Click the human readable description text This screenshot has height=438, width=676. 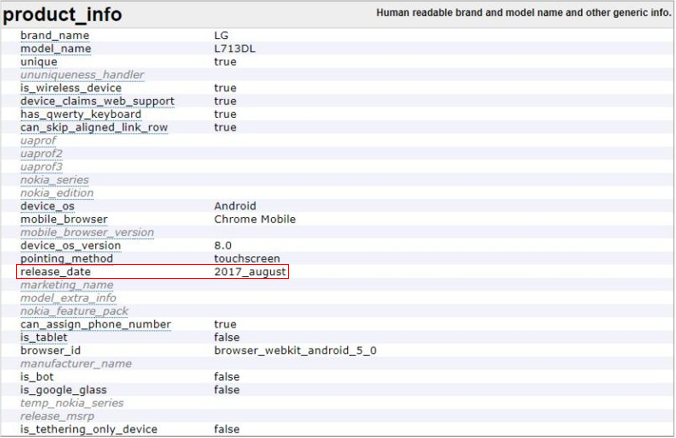click(524, 13)
